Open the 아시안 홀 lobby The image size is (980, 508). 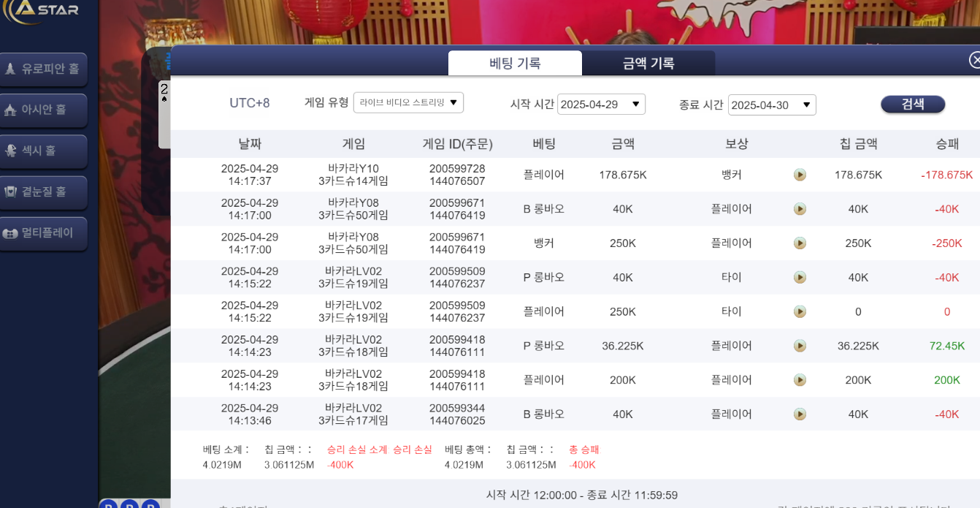[x=43, y=110]
